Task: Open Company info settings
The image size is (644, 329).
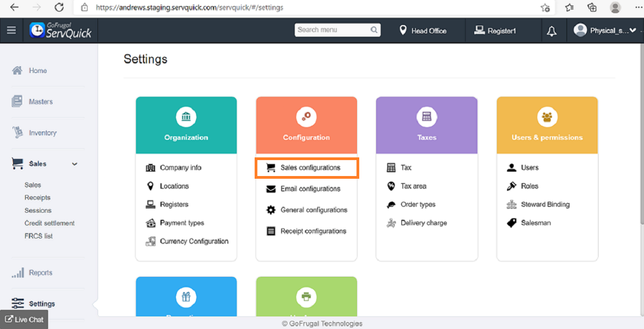Action: [x=180, y=168]
